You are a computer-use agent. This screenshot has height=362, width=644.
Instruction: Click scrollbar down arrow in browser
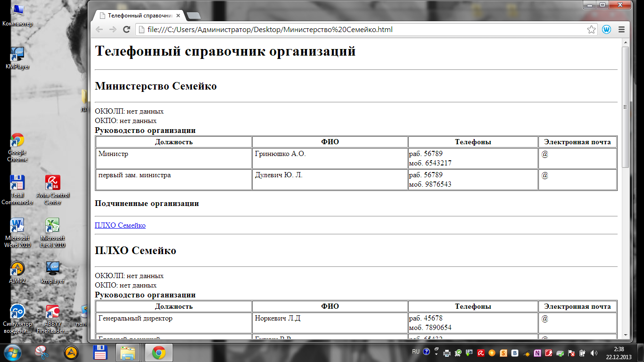(626, 335)
